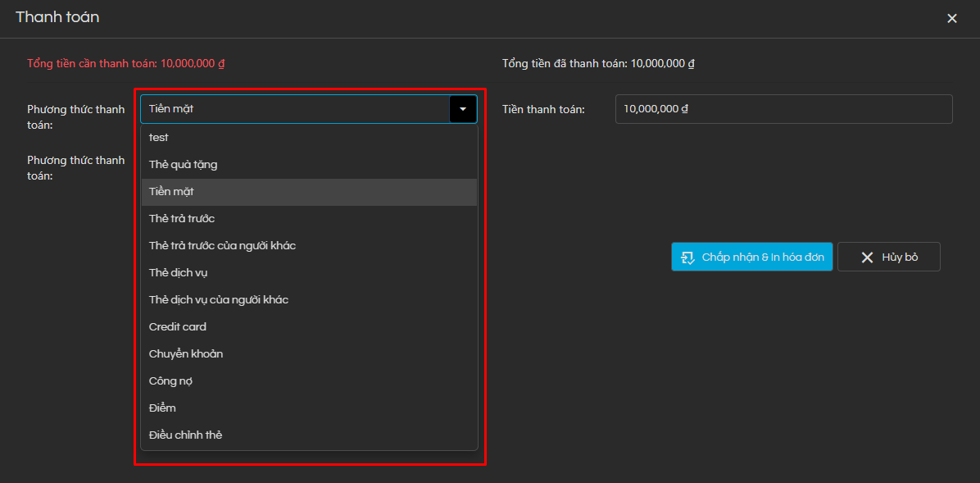The height and width of the screenshot is (483, 980).
Task: Choose Thẻ quà tặng payment option
Action: [183, 165]
